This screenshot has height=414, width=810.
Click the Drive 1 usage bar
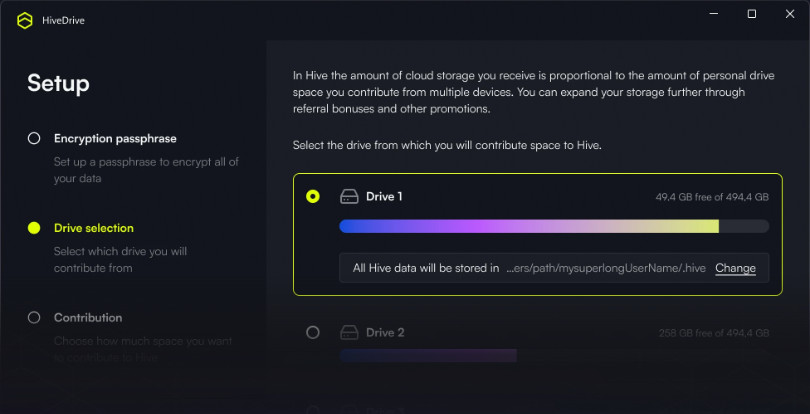pyautogui.click(x=554, y=226)
